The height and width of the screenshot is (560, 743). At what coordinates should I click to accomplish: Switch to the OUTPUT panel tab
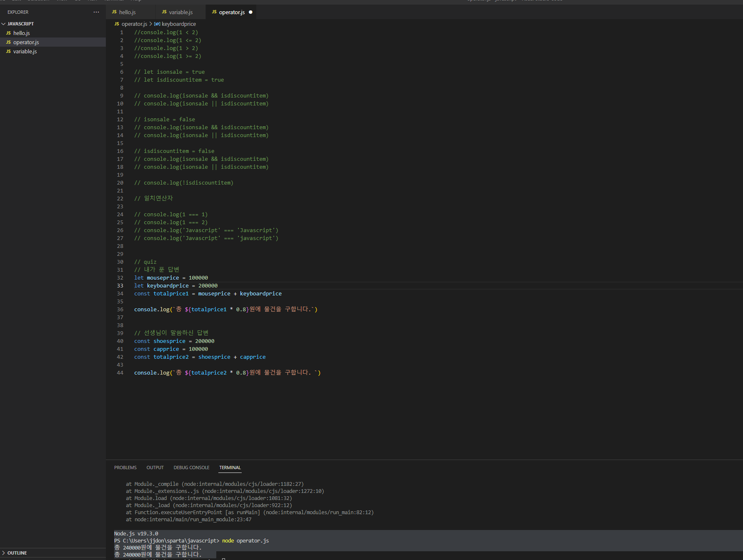click(155, 467)
